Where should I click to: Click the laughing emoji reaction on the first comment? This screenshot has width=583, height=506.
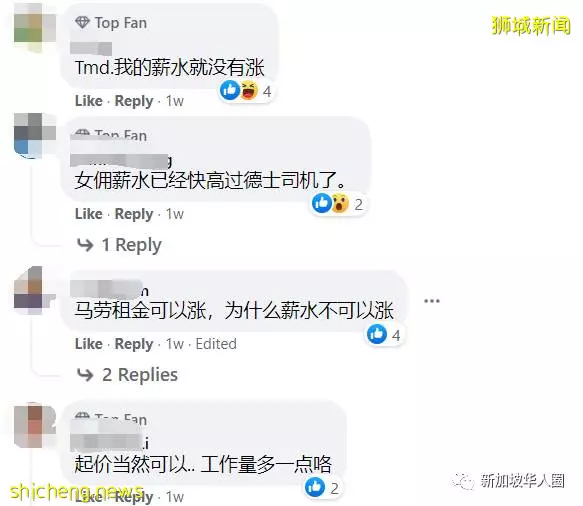(x=249, y=90)
